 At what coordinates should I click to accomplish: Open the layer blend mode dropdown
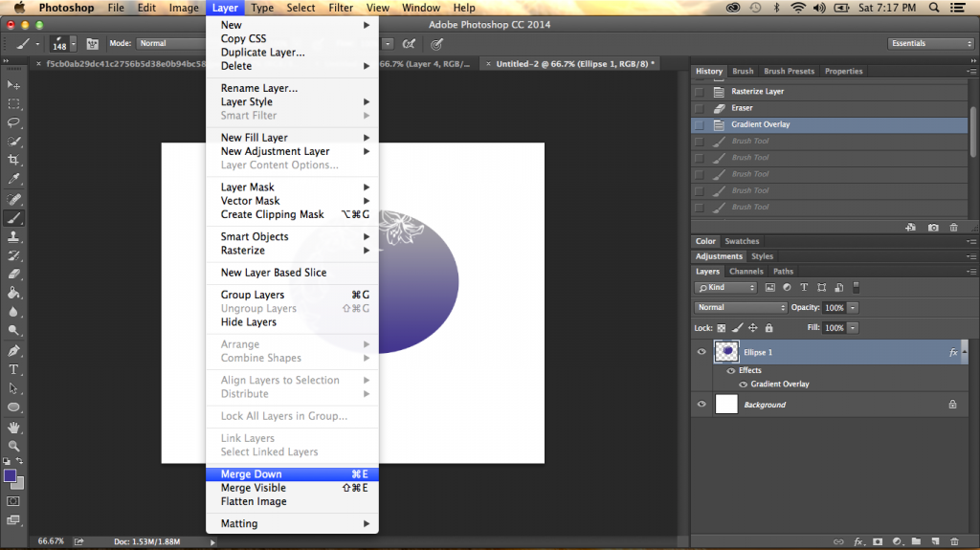(x=740, y=307)
